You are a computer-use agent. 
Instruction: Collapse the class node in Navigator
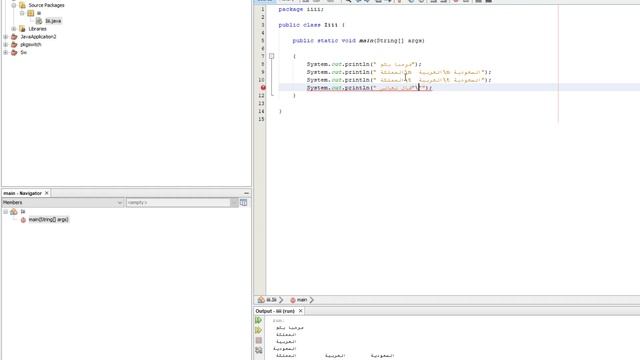tap(6, 211)
